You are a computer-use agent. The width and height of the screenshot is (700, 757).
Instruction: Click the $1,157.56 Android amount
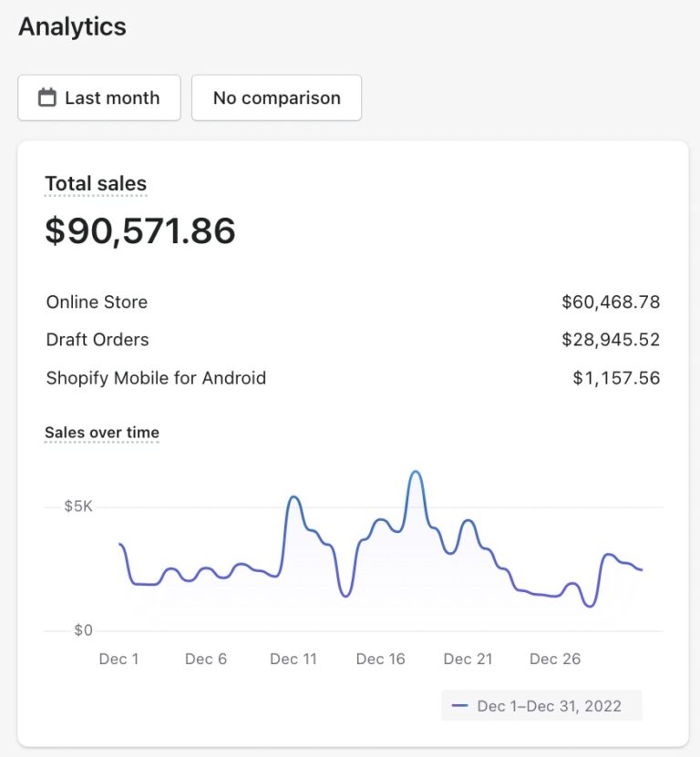pyautogui.click(x=616, y=378)
